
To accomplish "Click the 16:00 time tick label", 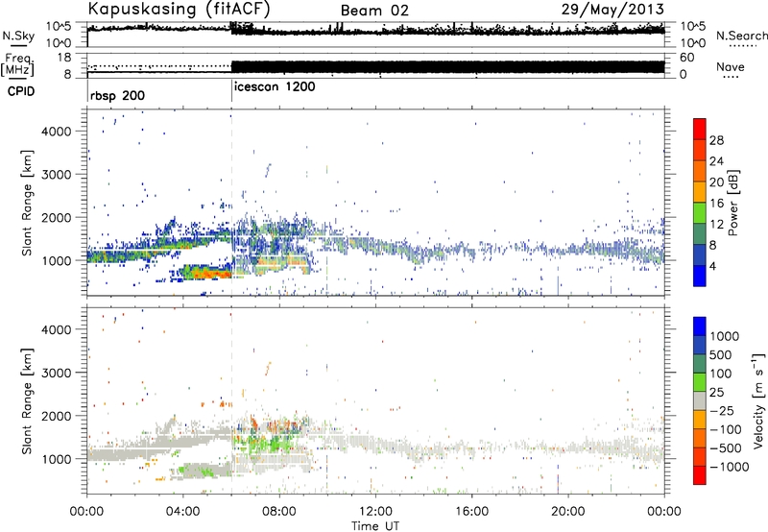I will pyautogui.click(x=471, y=512).
